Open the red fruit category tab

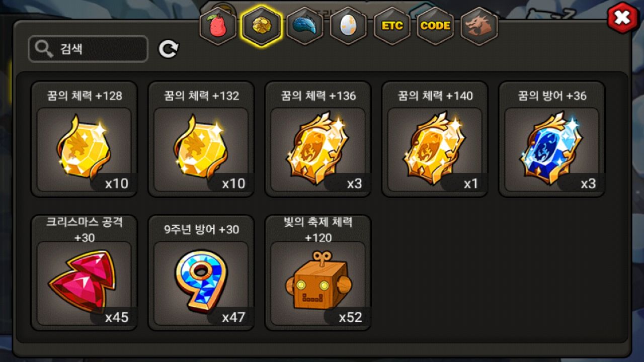tap(218, 26)
